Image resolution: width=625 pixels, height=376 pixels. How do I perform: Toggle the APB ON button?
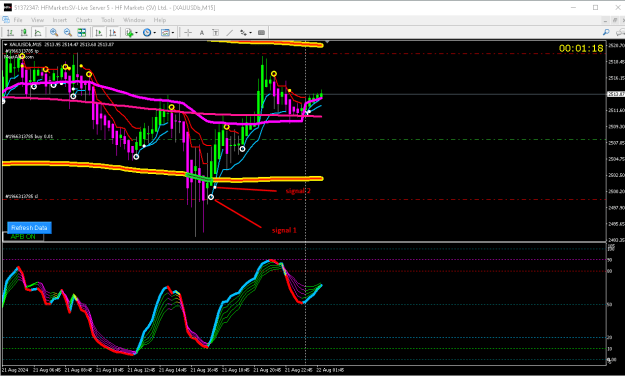click(x=23, y=237)
